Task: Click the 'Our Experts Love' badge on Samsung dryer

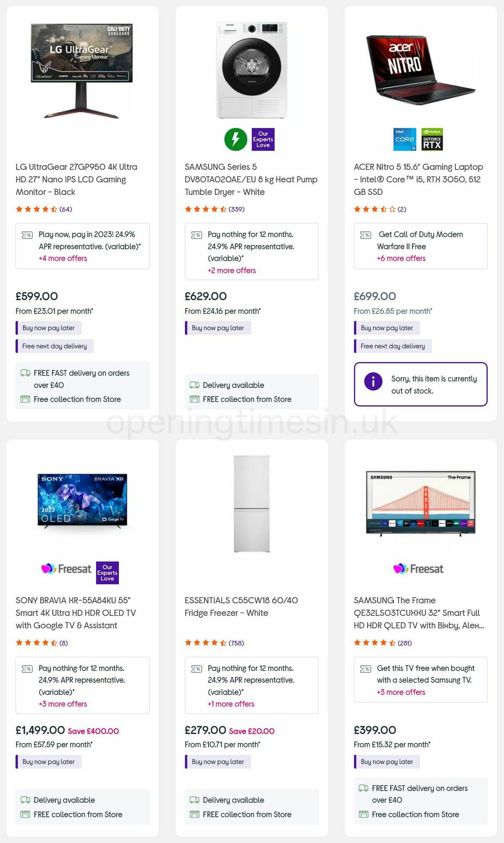Action: tap(264, 139)
